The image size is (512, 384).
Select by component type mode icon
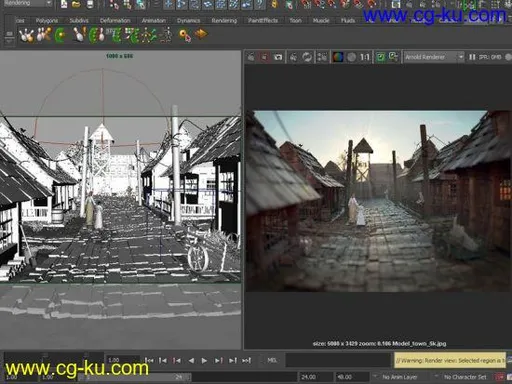click(141, 4)
